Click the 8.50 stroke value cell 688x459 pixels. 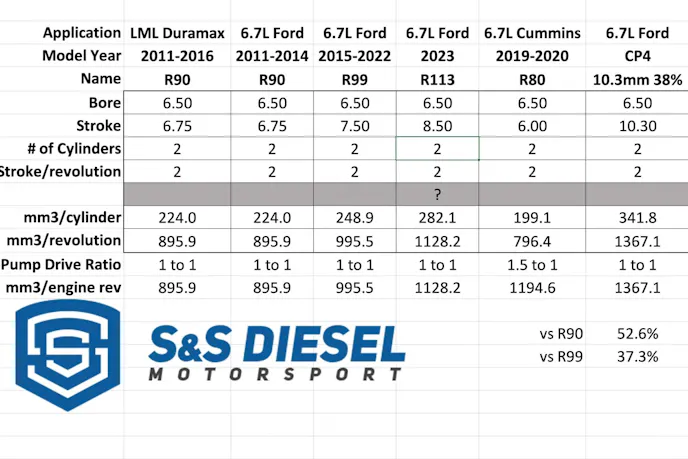click(437, 125)
